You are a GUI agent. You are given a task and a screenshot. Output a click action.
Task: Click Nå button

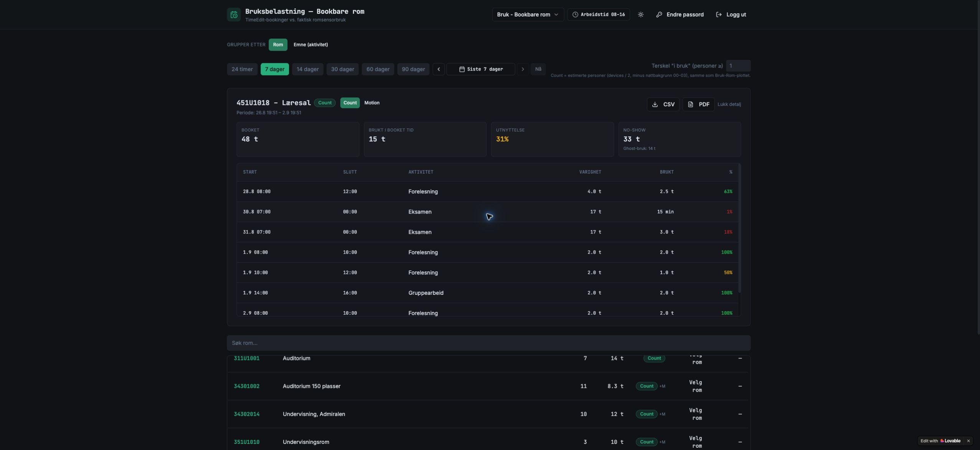pyautogui.click(x=538, y=69)
